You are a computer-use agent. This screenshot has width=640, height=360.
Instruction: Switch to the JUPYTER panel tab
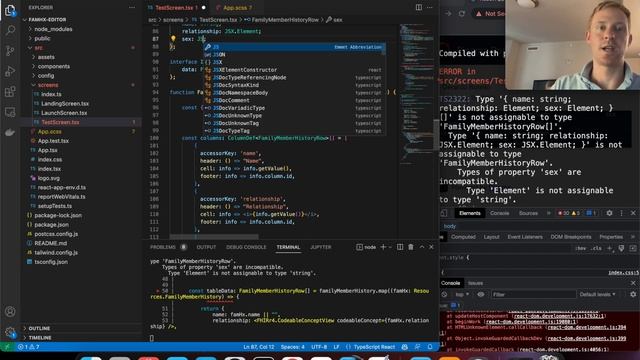(321, 247)
